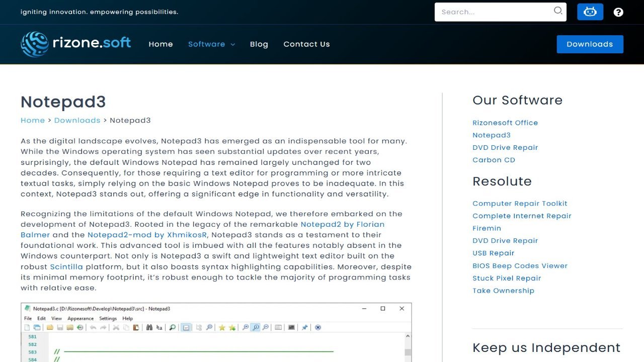Click the rizone.soft logo
Image resolution: width=644 pixels, height=362 pixels.
[x=76, y=44]
